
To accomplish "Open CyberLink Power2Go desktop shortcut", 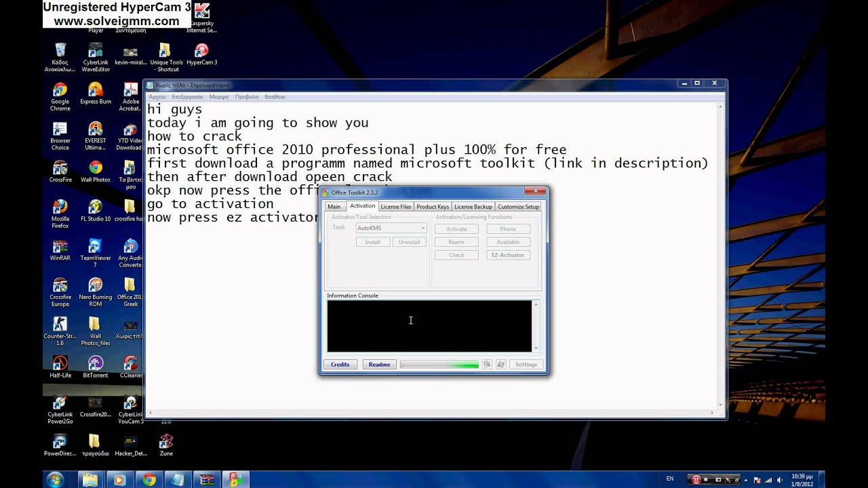I will coord(60,409).
